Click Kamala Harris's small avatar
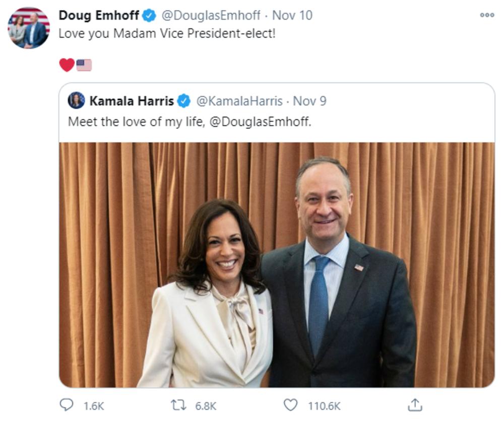This screenshot has height=421, width=504. click(77, 101)
